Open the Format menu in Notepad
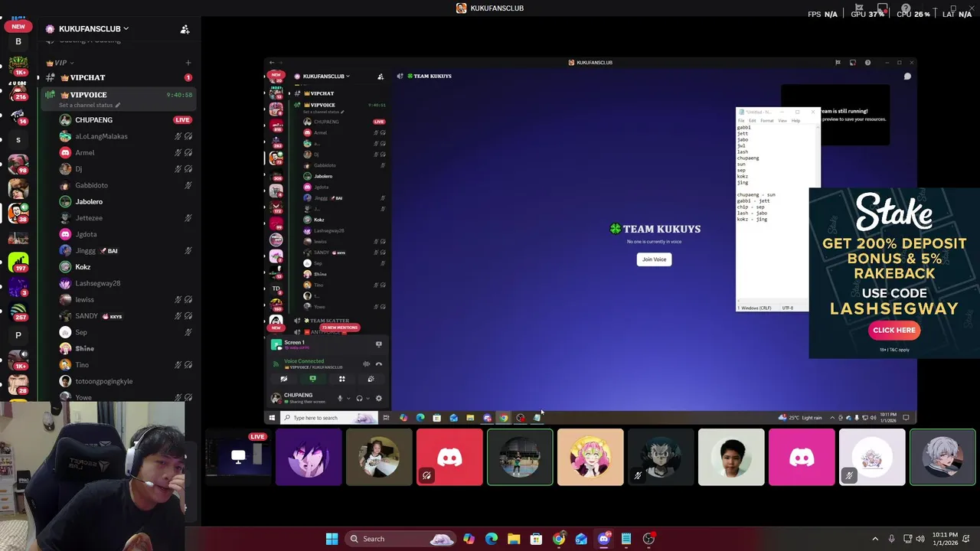The width and height of the screenshot is (980, 551). 766,121
